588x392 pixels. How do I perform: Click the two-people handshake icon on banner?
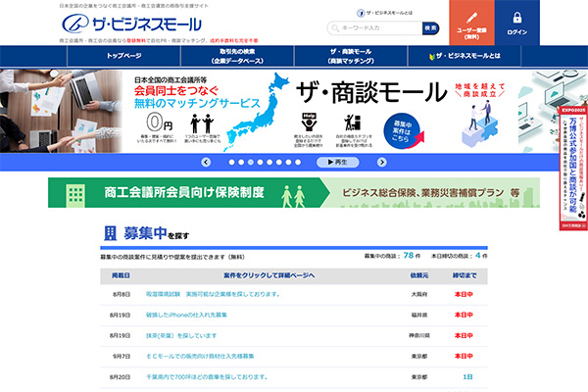202,123
